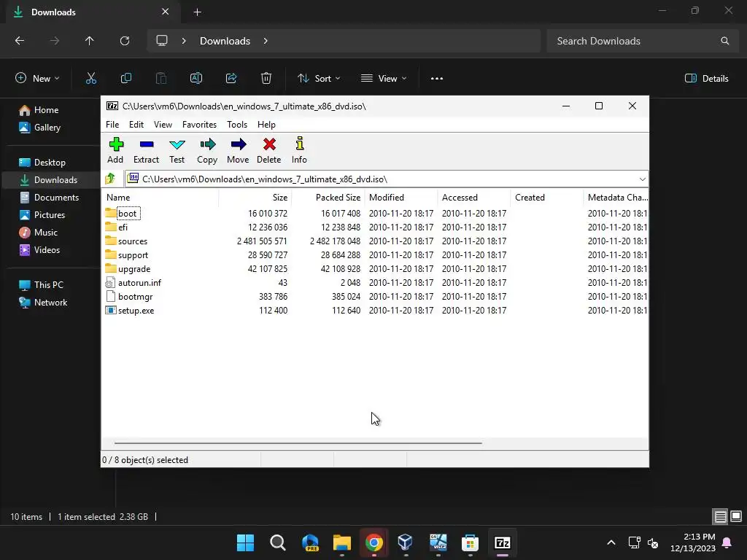Refresh the Downloads folder in Explorer

pos(125,41)
